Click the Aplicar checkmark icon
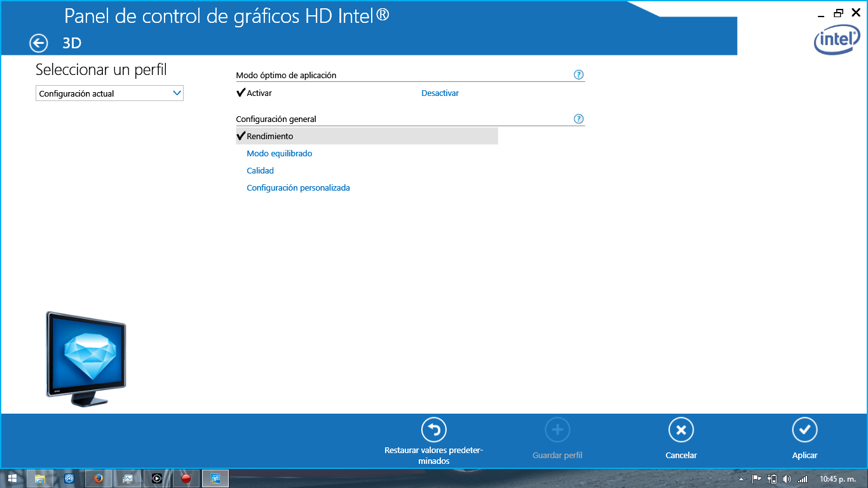The height and width of the screenshot is (488, 868). pos(804,430)
